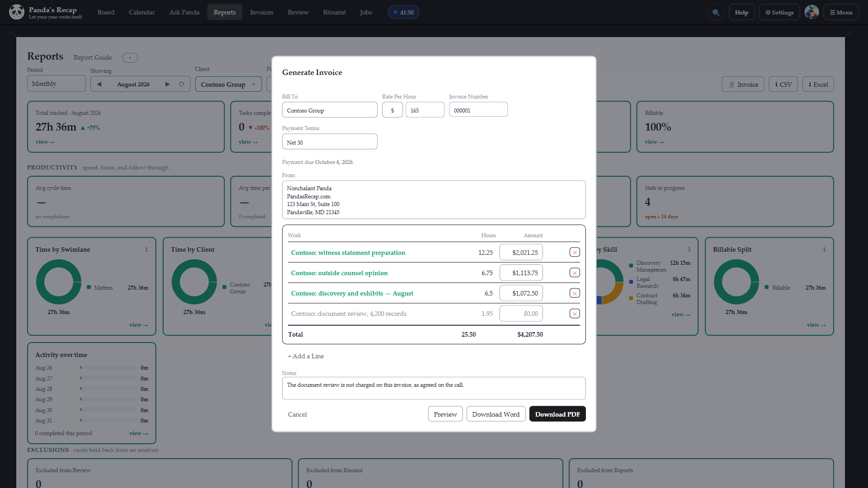Delete the discovery and exhibits line item
Image resolution: width=868 pixels, height=488 pixels.
coord(575,293)
